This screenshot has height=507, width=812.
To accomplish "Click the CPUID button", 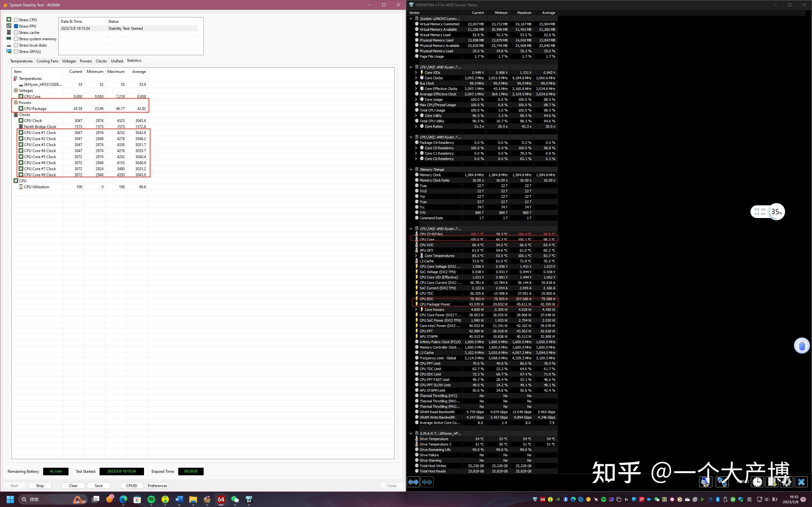I will [x=132, y=485].
